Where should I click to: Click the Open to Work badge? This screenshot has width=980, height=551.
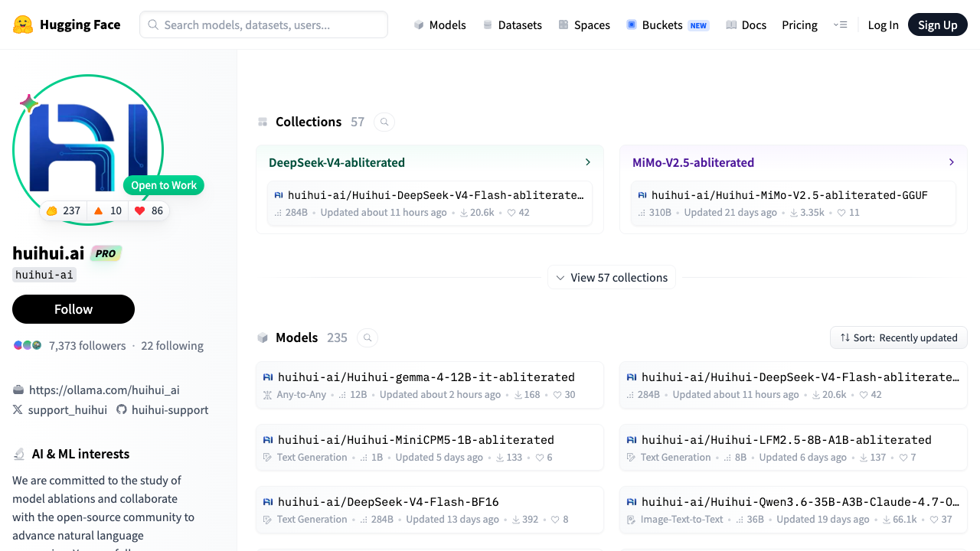coord(164,185)
